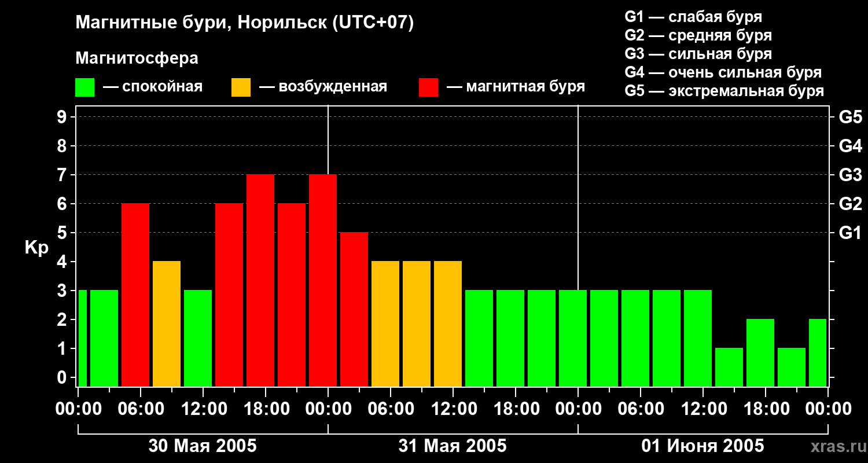The image size is (868, 463).
Task: Click the red Kp 7 bar at 18:00 on 30 May
Action: tap(260, 280)
